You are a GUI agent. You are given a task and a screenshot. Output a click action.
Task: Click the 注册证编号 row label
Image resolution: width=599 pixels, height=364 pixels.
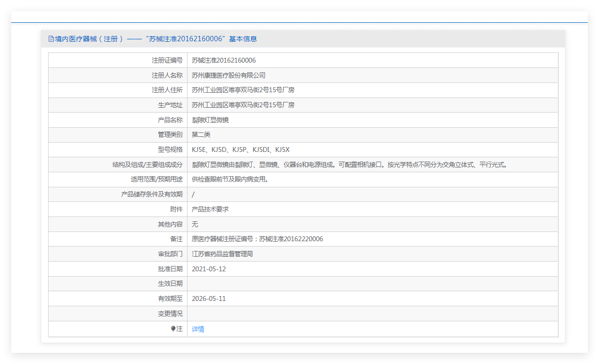pos(167,60)
